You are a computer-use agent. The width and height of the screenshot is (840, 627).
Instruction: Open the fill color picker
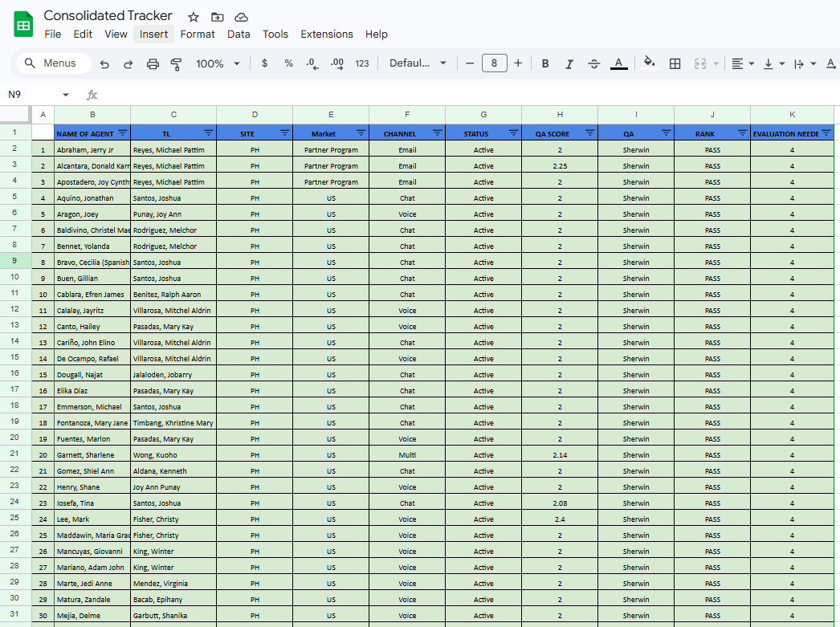pos(650,63)
